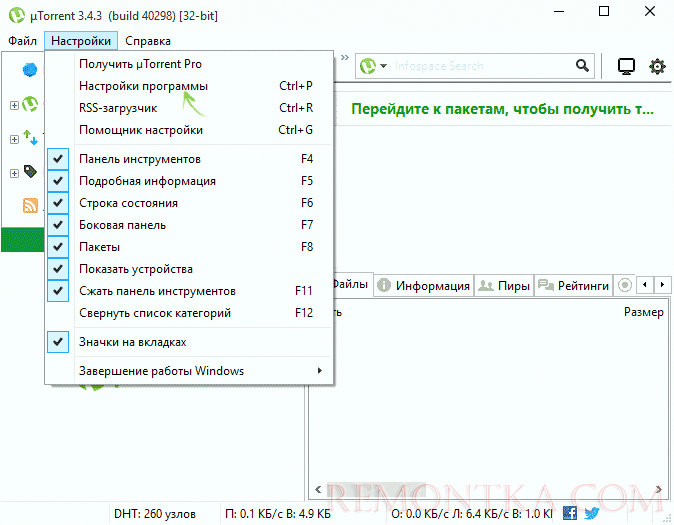Open the Файл menu
The height and width of the screenshot is (525, 674).
click(22, 41)
